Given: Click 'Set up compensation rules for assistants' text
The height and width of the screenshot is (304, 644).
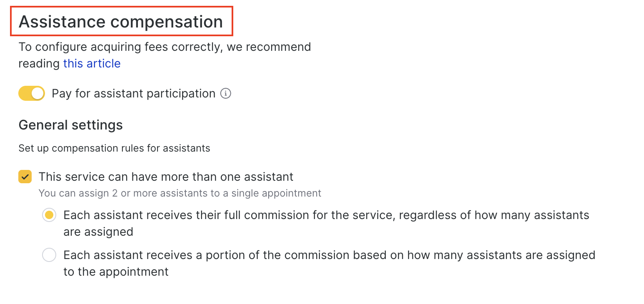Looking at the screenshot, I should point(114,148).
